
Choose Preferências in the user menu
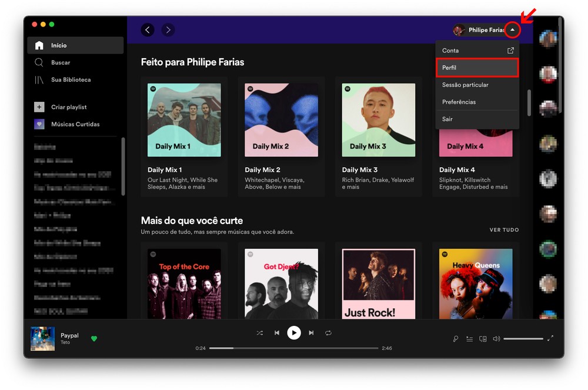click(459, 102)
